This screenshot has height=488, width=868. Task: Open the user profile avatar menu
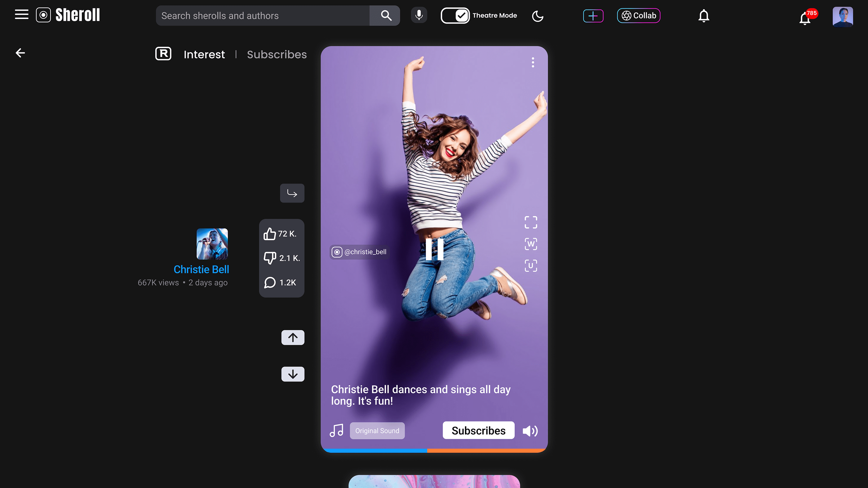(x=842, y=16)
